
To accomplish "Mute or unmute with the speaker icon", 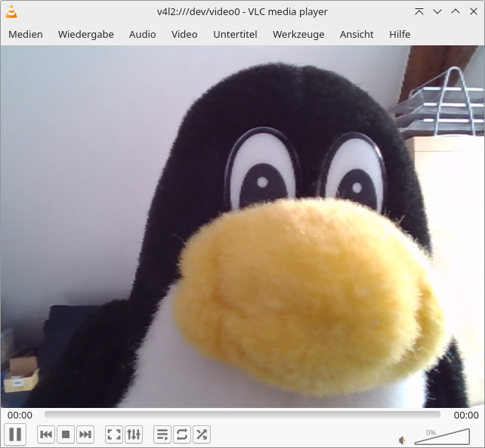I will (402, 440).
